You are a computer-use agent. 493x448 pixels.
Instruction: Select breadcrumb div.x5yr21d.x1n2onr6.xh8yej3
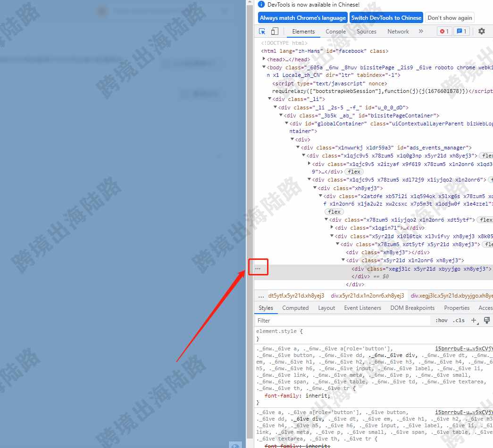tap(367, 296)
